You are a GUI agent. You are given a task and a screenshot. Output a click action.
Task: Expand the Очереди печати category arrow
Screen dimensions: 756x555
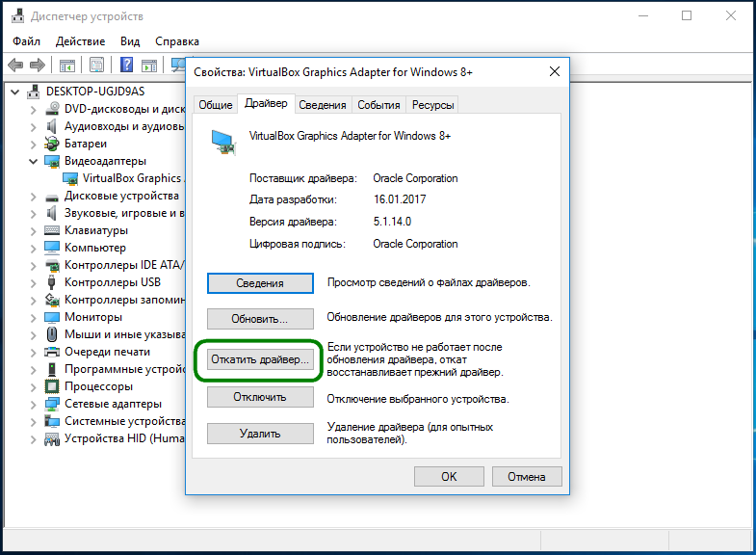pos(34,353)
